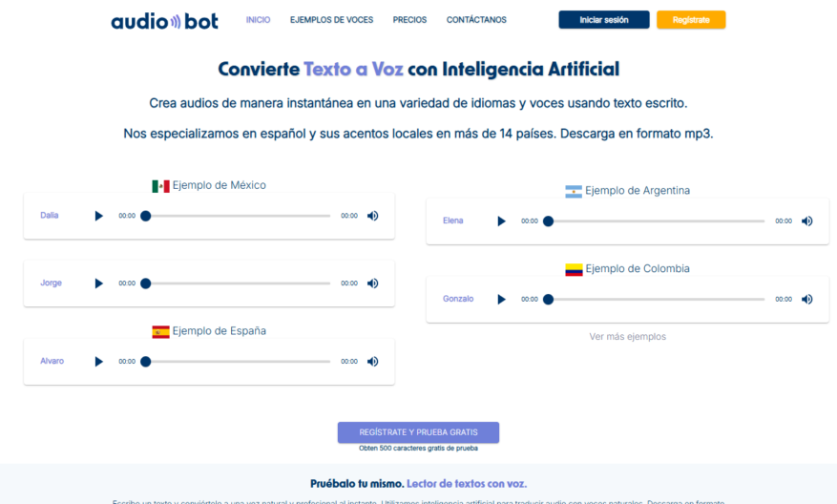The image size is (837, 504).
Task: Mute the Alvaro audio player volume
Action: pos(372,362)
